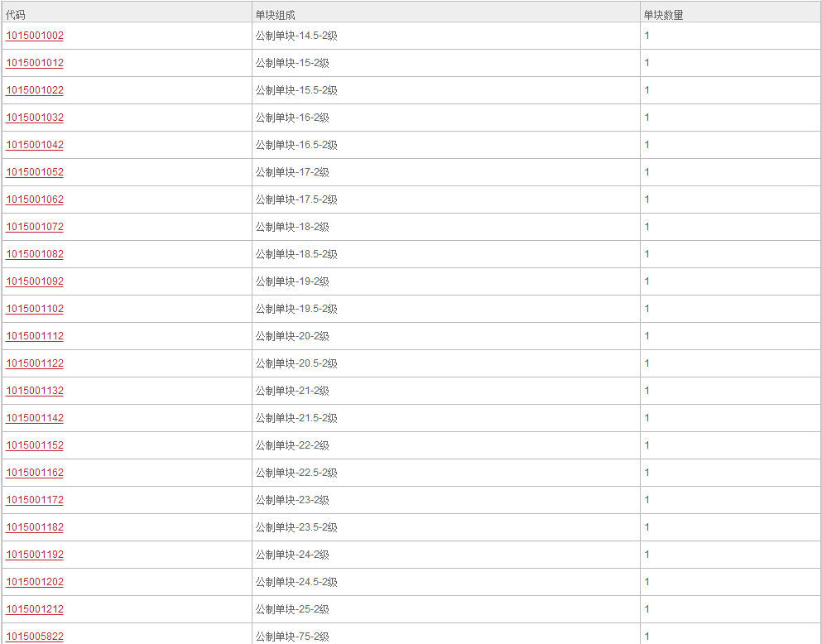Select link 1015001042
This screenshot has width=822, height=644.
pyautogui.click(x=35, y=145)
